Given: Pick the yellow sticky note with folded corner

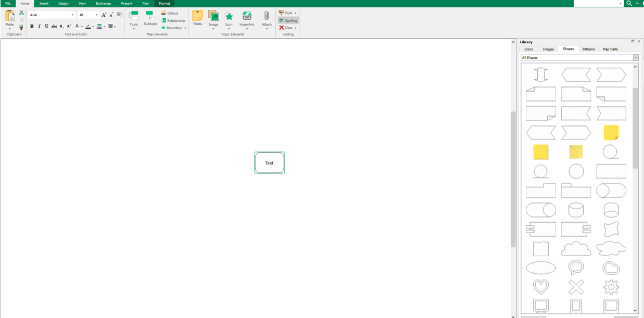Looking at the screenshot, I should [x=611, y=132].
